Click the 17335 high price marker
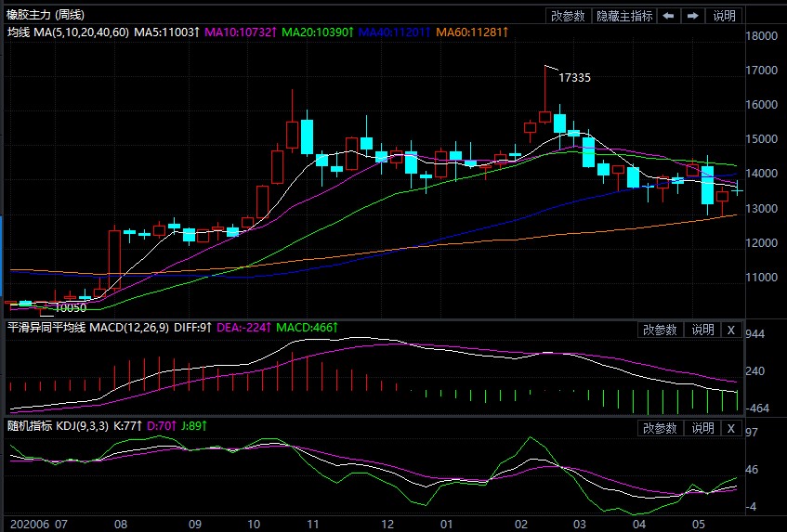Screen dimensions: 787x532 pos(574,78)
